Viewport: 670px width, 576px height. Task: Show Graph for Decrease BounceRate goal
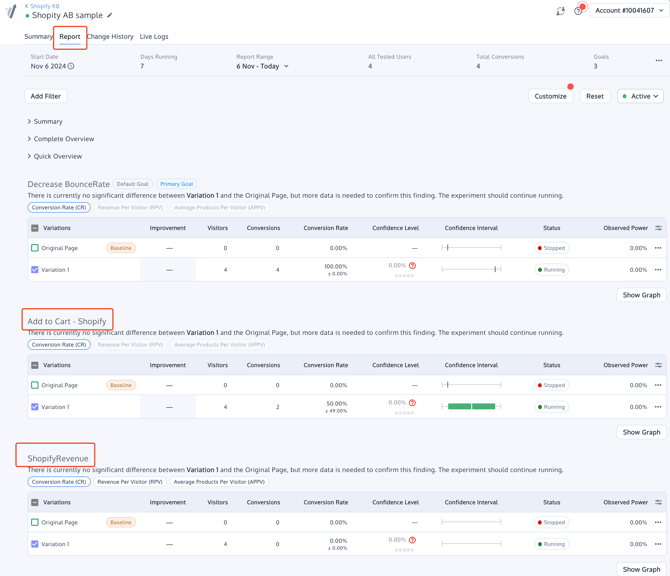click(641, 295)
